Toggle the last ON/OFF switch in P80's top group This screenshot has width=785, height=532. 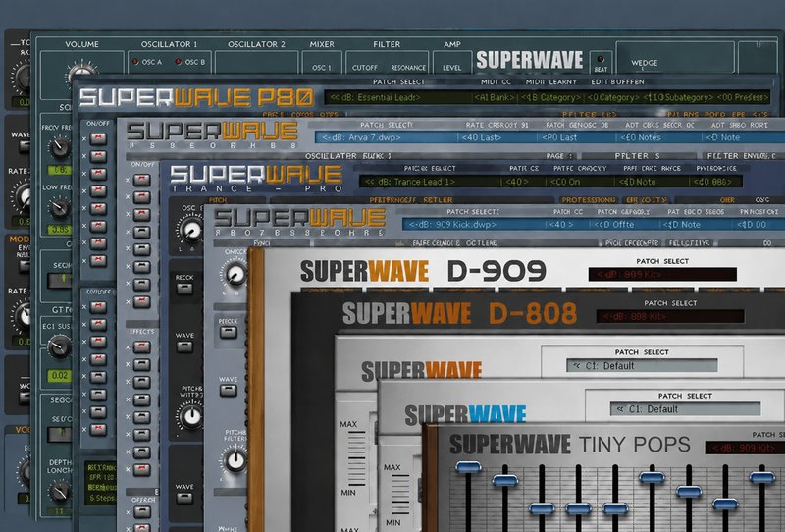click(x=98, y=260)
